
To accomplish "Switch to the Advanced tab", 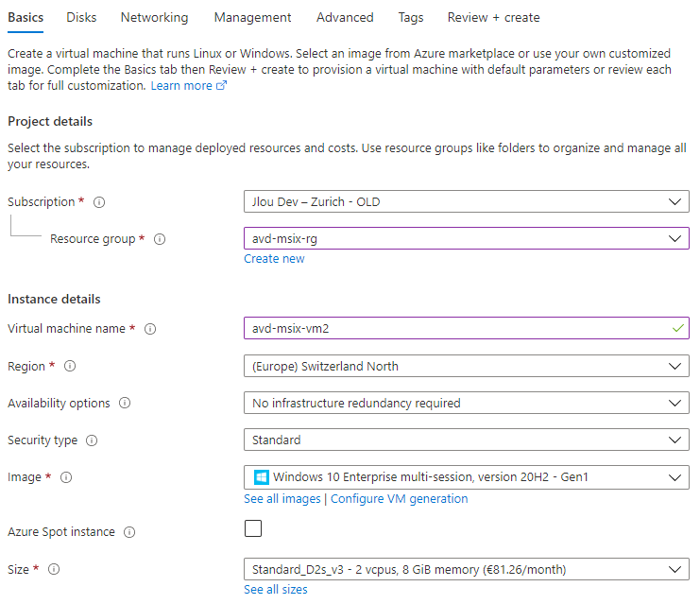I will 345,17.
